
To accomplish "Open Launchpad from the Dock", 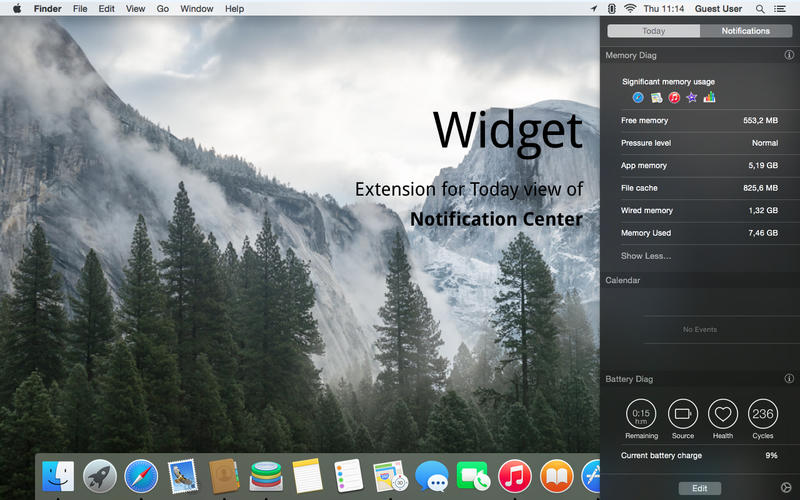I will [100, 476].
